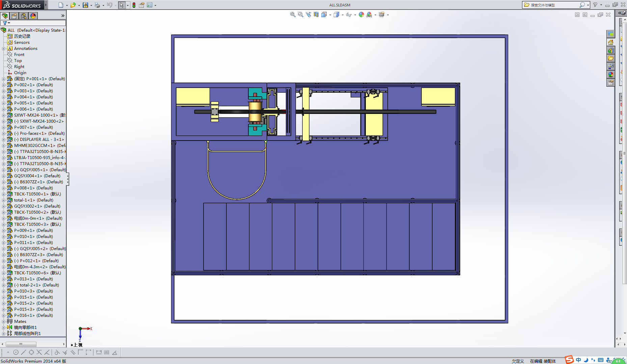Select P+016<1> component in tree
This screenshot has width=627, height=364.
tap(33, 315)
